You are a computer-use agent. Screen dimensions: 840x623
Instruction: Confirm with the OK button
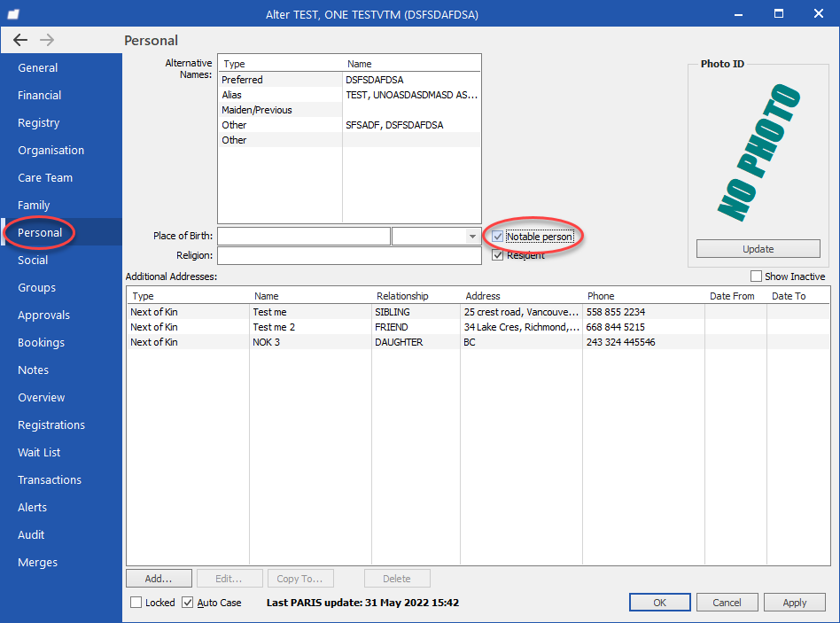pos(660,602)
